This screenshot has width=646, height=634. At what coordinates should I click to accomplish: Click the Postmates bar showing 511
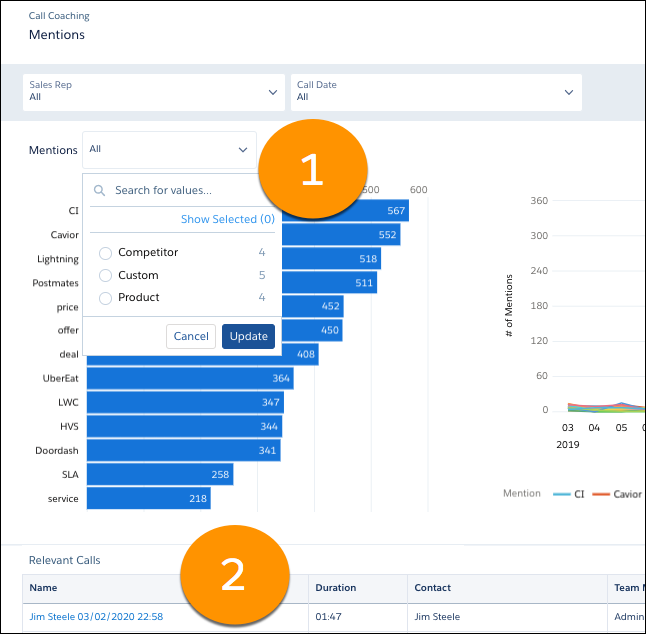pos(330,283)
